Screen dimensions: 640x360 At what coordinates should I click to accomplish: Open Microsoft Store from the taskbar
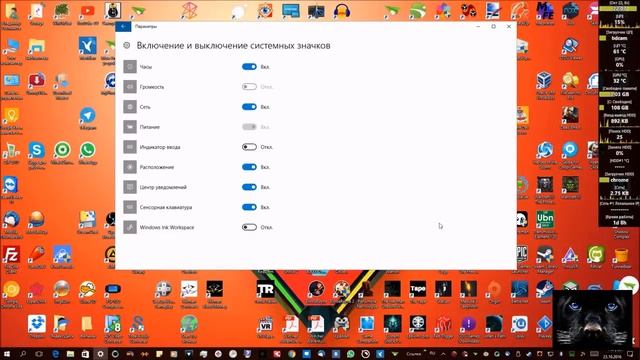tap(85, 354)
